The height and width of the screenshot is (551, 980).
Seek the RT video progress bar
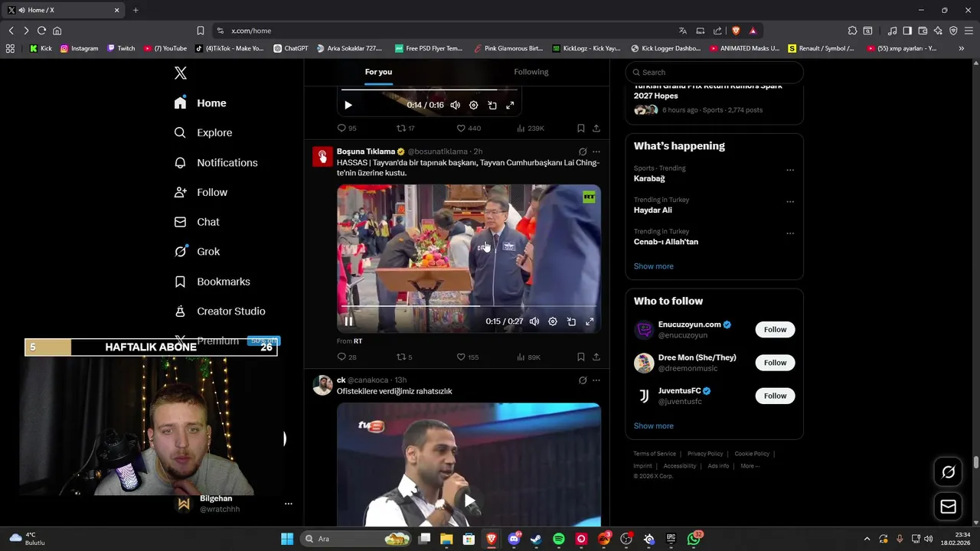[x=469, y=306]
